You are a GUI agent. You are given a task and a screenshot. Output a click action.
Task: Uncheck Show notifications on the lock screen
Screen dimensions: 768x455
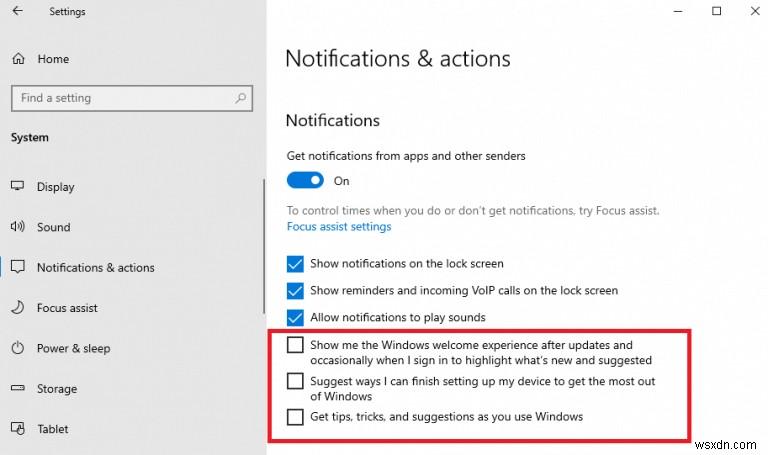point(295,263)
